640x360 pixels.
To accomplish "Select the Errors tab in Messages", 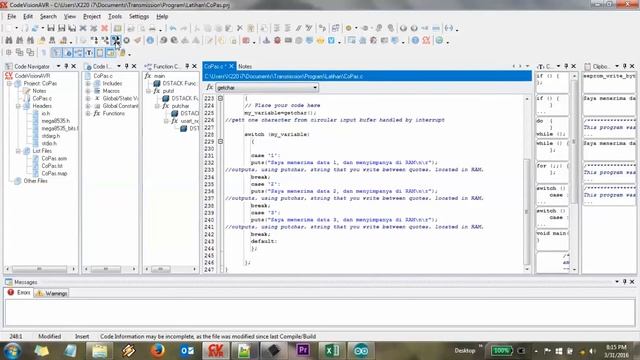I will [x=19, y=293].
